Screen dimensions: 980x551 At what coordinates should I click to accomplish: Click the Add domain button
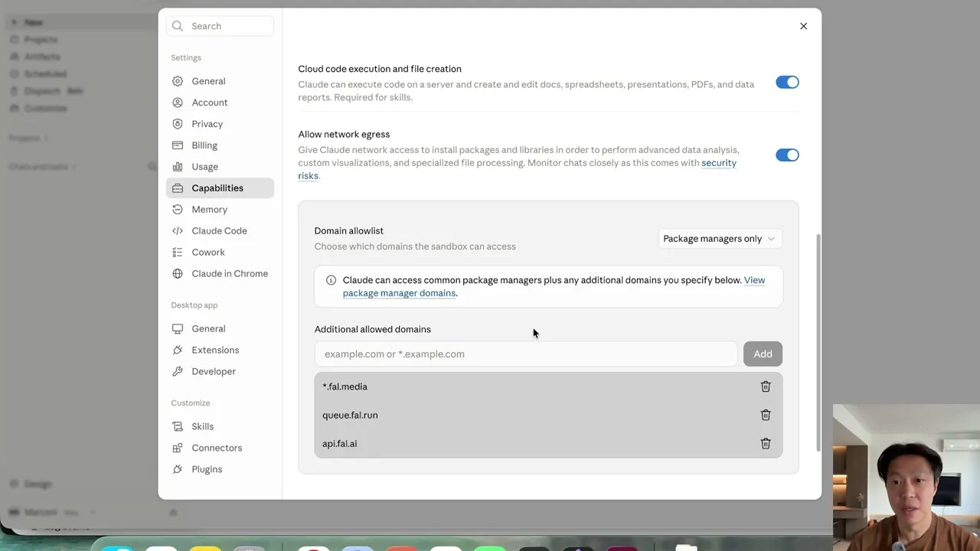pyautogui.click(x=763, y=354)
